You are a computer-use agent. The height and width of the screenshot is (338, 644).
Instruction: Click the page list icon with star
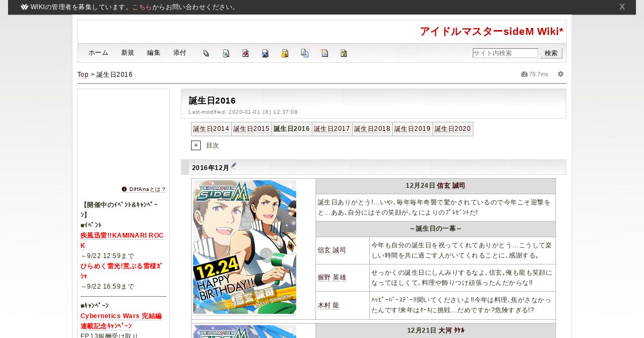(x=324, y=53)
